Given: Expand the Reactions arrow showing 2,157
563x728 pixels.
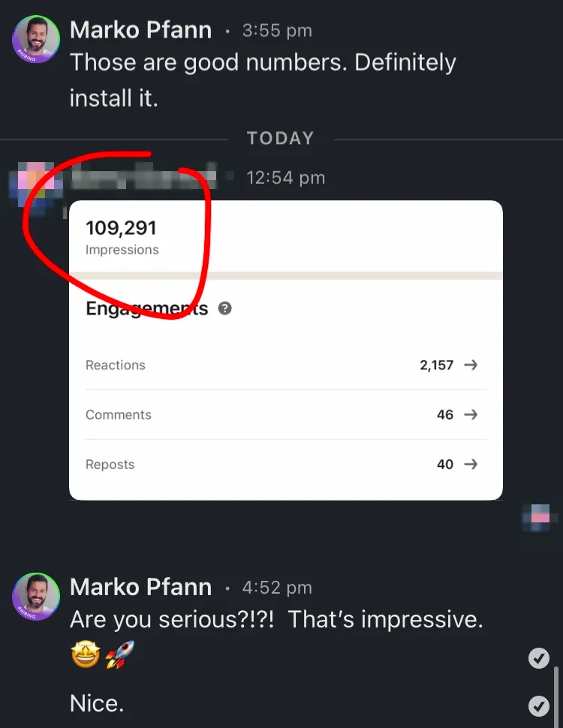Looking at the screenshot, I should click(471, 365).
